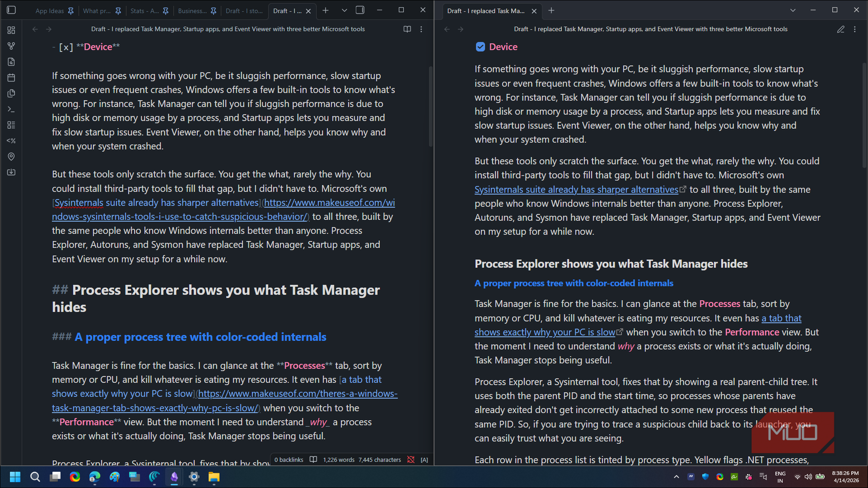This screenshot has height=488, width=868.
Task: Click the map pin ribbon icon
Action: click(x=11, y=157)
